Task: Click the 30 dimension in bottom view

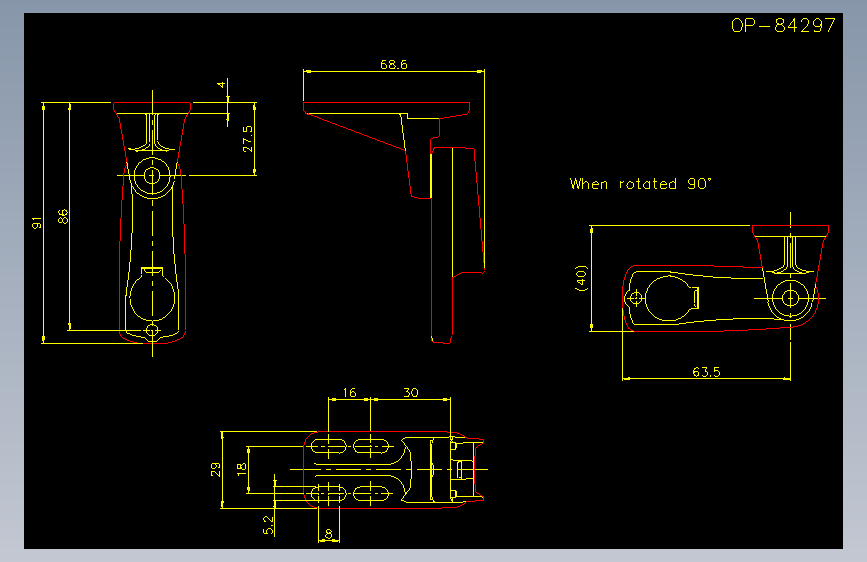Action: [x=410, y=393]
